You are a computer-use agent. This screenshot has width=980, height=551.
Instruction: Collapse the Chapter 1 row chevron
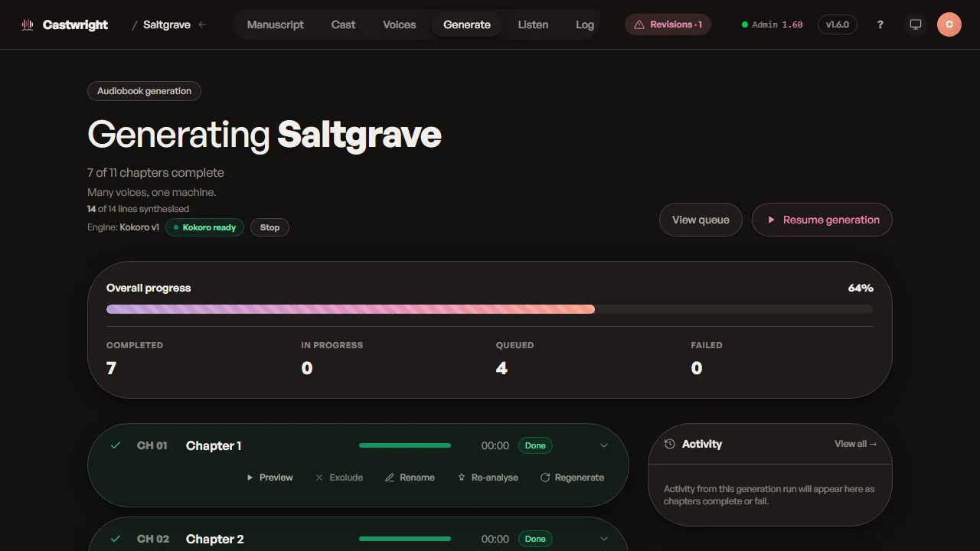pyautogui.click(x=604, y=445)
